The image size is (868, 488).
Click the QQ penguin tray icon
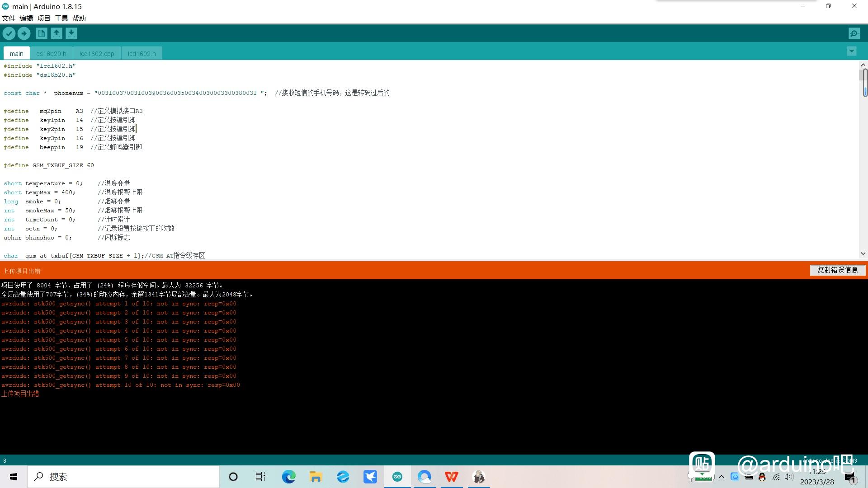762,477
